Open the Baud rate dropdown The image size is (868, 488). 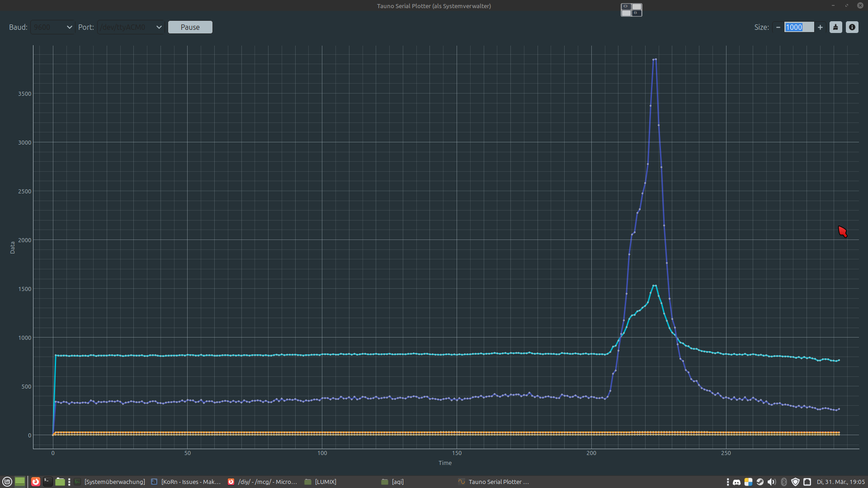pyautogui.click(x=53, y=27)
